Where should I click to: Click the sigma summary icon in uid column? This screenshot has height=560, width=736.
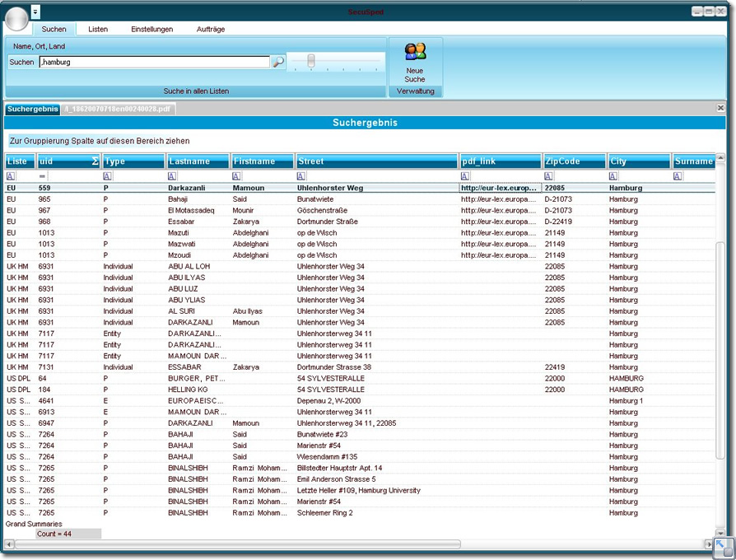tap(95, 161)
